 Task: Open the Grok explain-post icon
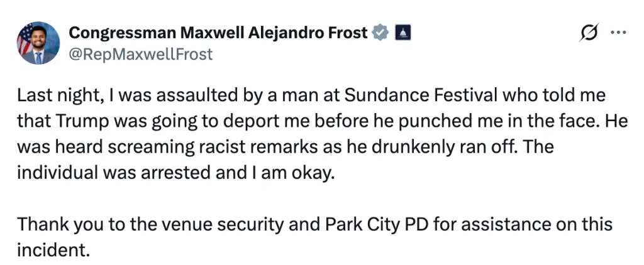[588, 33]
